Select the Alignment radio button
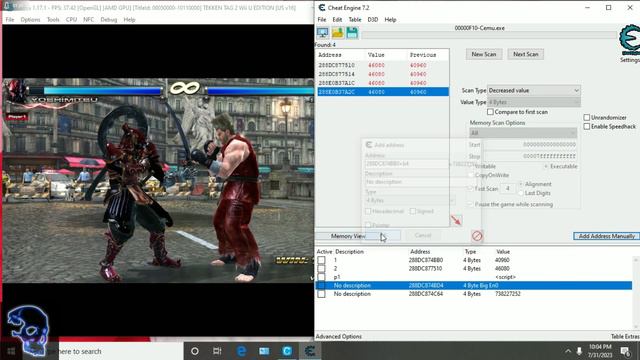 pyautogui.click(x=521, y=184)
